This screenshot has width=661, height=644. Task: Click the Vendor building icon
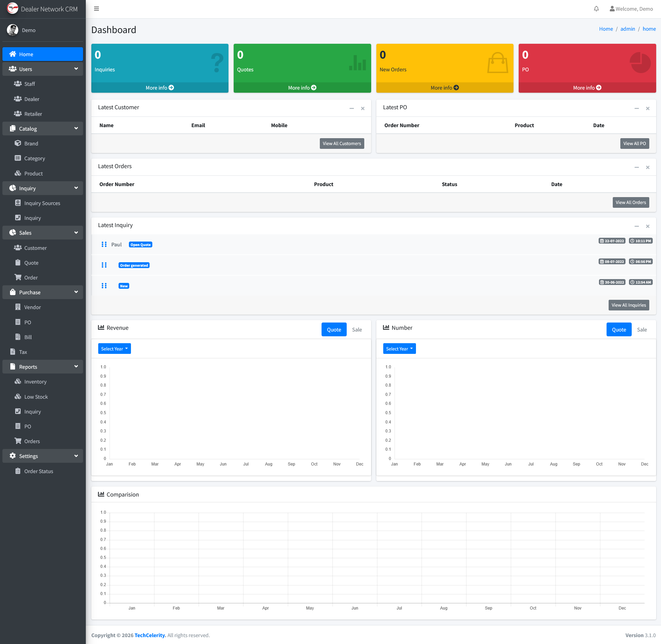pos(18,307)
